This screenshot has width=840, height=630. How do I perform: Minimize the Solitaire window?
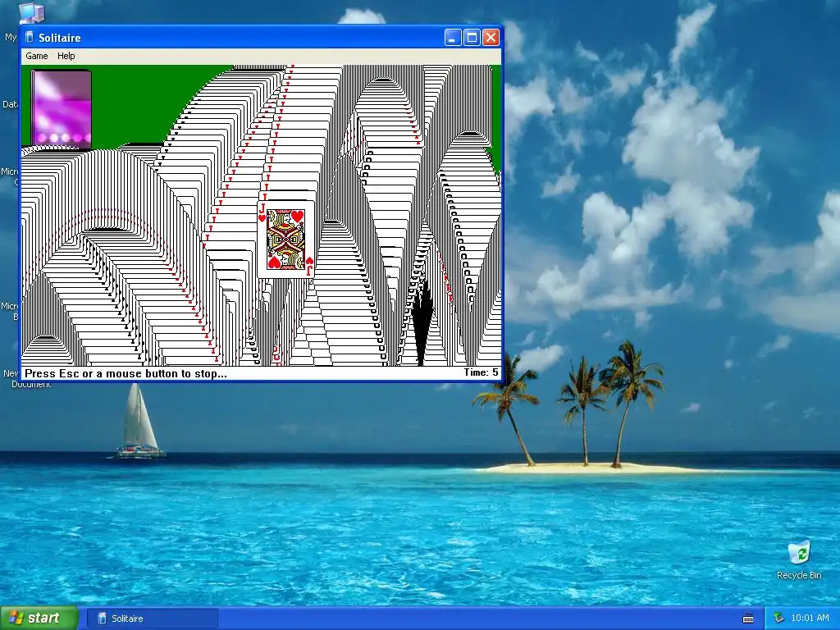[453, 38]
